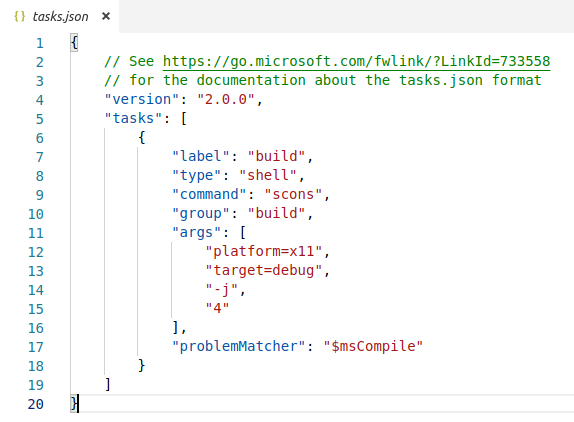Click line number 6 in the gutter
Image resolution: width=574 pixels, height=422 pixels.
click(40, 138)
